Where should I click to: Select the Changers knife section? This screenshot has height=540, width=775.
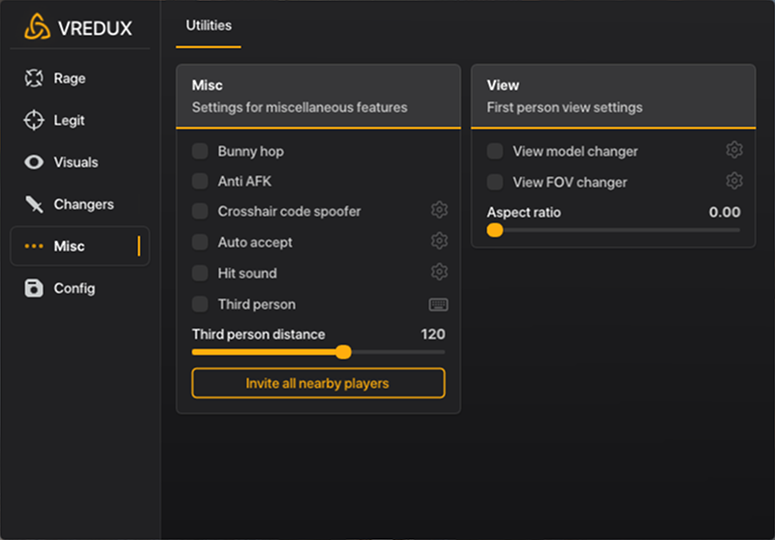pyautogui.click(x=82, y=204)
